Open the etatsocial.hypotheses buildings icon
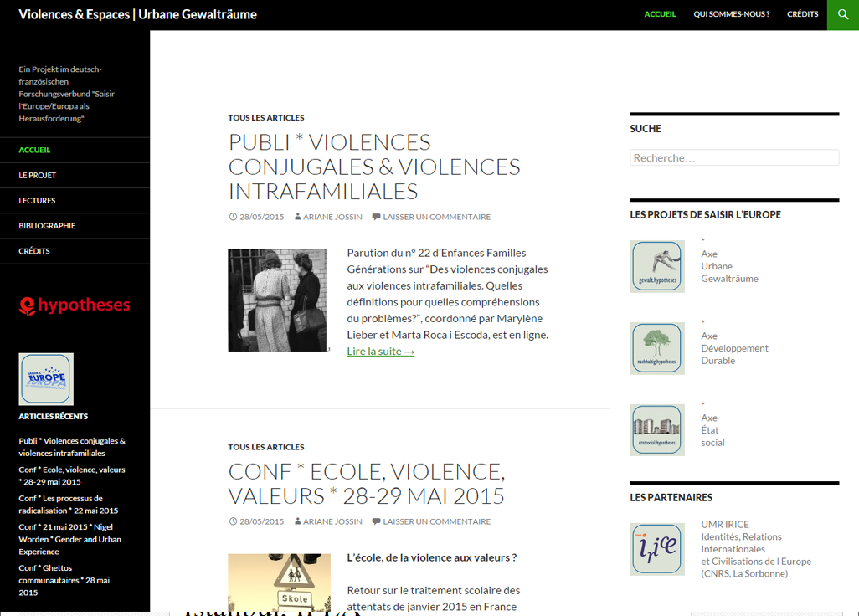 click(x=657, y=430)
